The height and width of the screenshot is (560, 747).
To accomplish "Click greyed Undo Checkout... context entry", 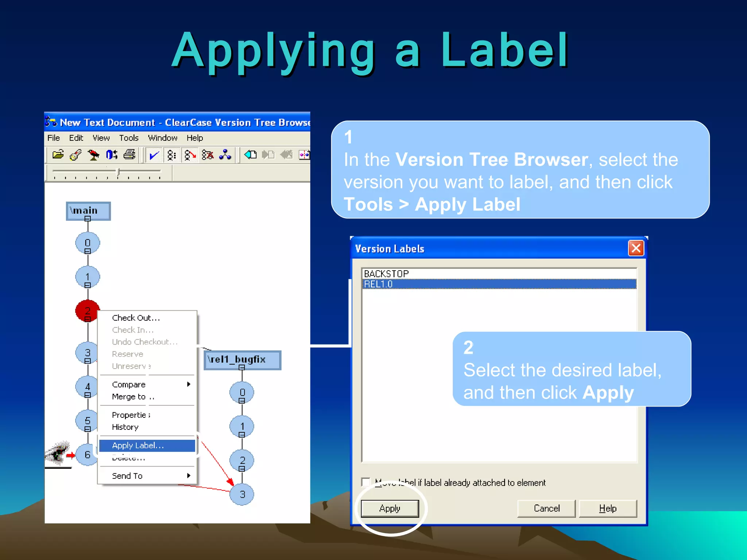I will click(147, 342).
